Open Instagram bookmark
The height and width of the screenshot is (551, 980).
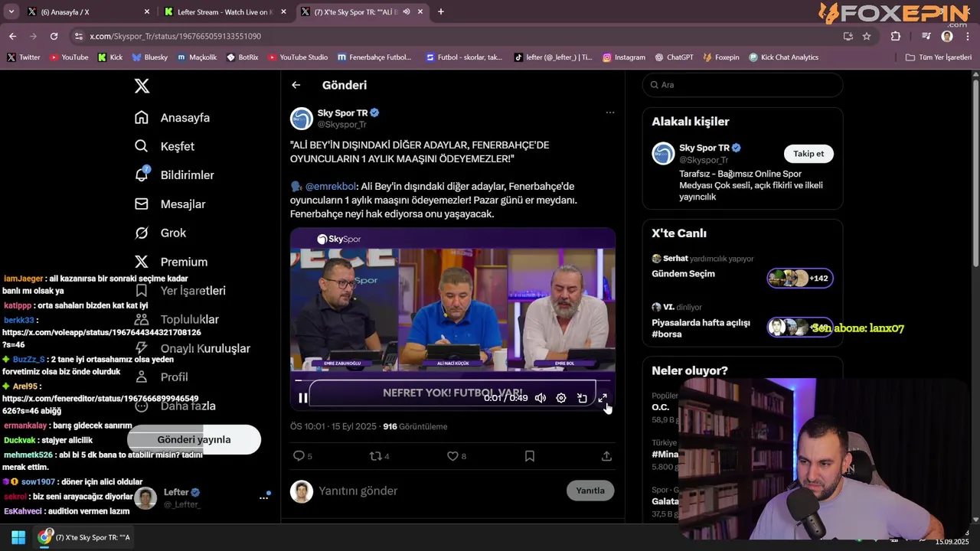click(624, 57)
